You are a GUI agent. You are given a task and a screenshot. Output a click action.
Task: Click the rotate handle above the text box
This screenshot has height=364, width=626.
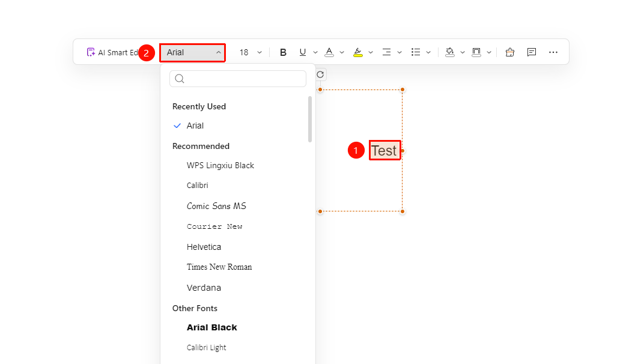[x=320, y=74]
